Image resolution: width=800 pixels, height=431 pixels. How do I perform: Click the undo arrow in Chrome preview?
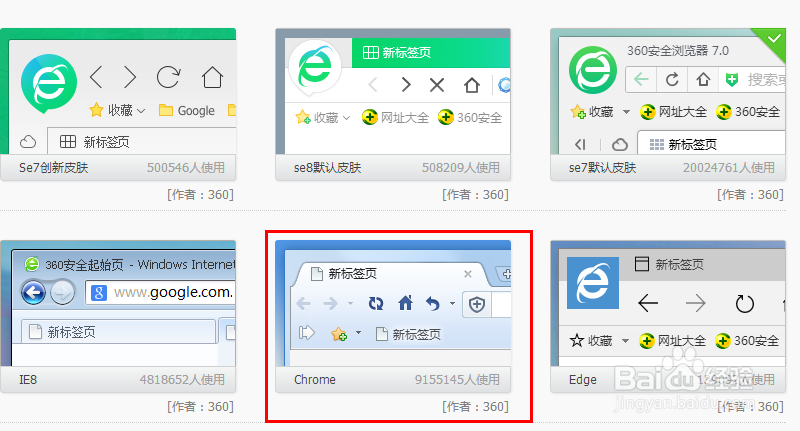point(433,304)
